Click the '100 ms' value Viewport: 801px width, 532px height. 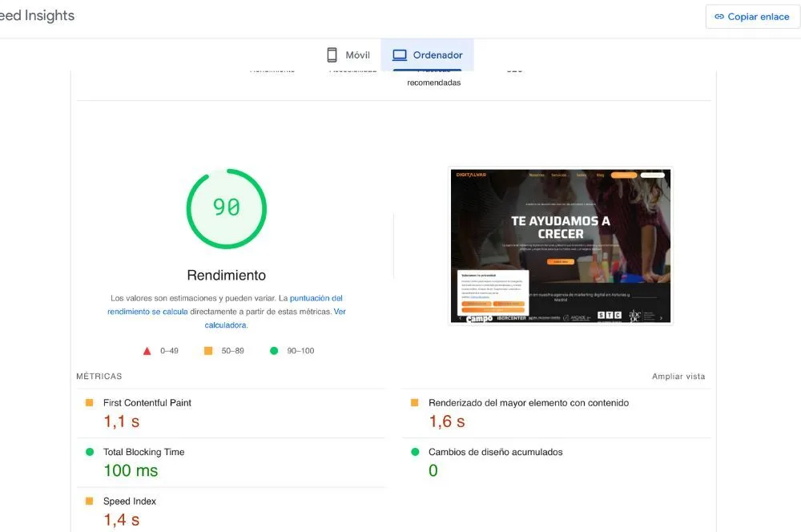point(131,470)
